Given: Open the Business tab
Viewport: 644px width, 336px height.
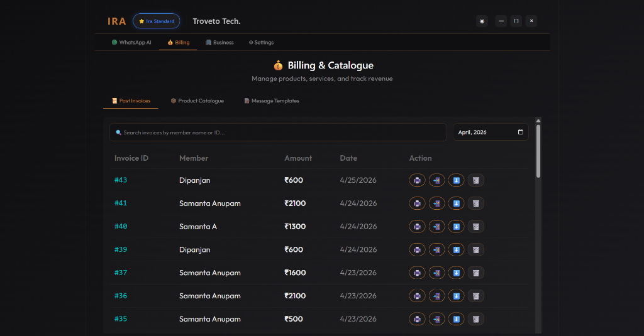Looking at the screenshot, I should (219, 43).
